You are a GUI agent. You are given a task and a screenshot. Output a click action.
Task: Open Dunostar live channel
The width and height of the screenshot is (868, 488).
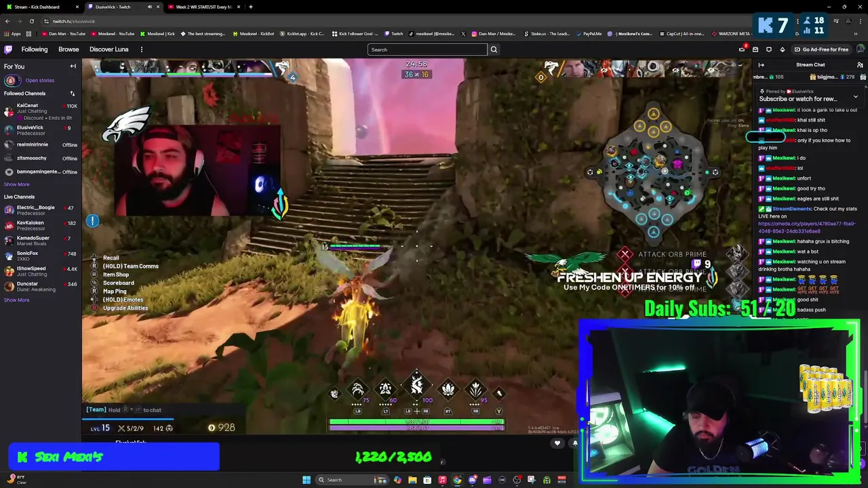41,286
